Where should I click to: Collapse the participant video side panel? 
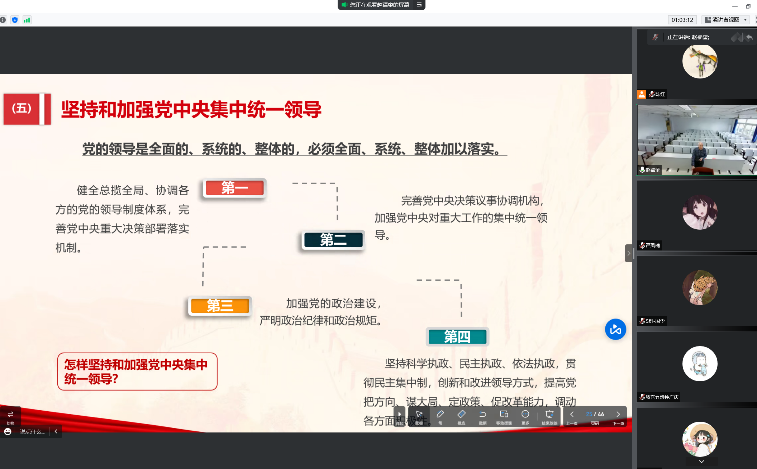pyautogui.click(x=629, y=254)
